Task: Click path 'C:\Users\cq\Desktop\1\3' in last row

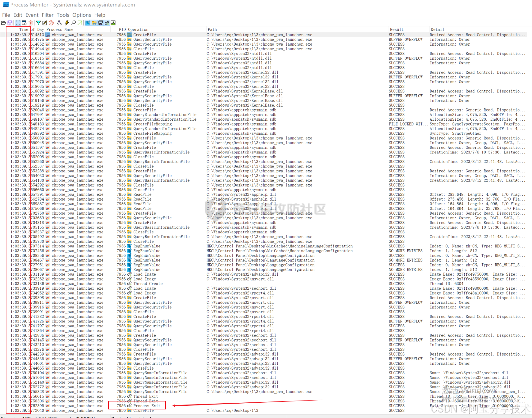Action: pyautogui.click(x=232, y=411)
